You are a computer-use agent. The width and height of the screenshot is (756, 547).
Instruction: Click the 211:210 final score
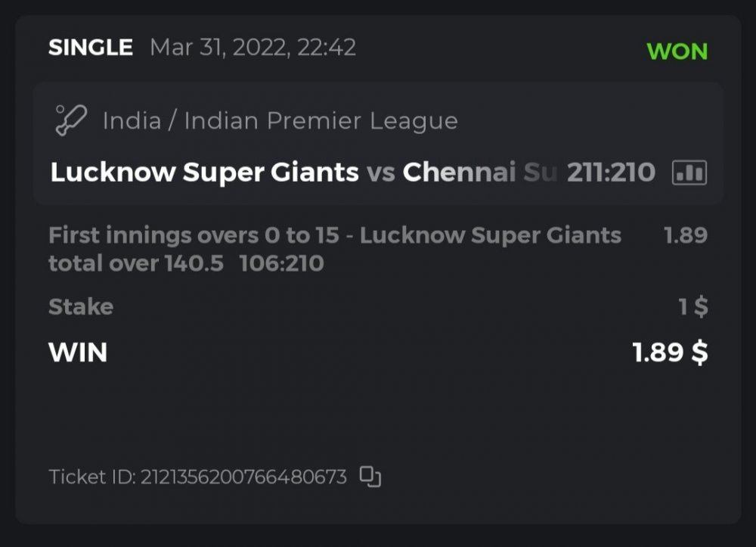(611, 173)
